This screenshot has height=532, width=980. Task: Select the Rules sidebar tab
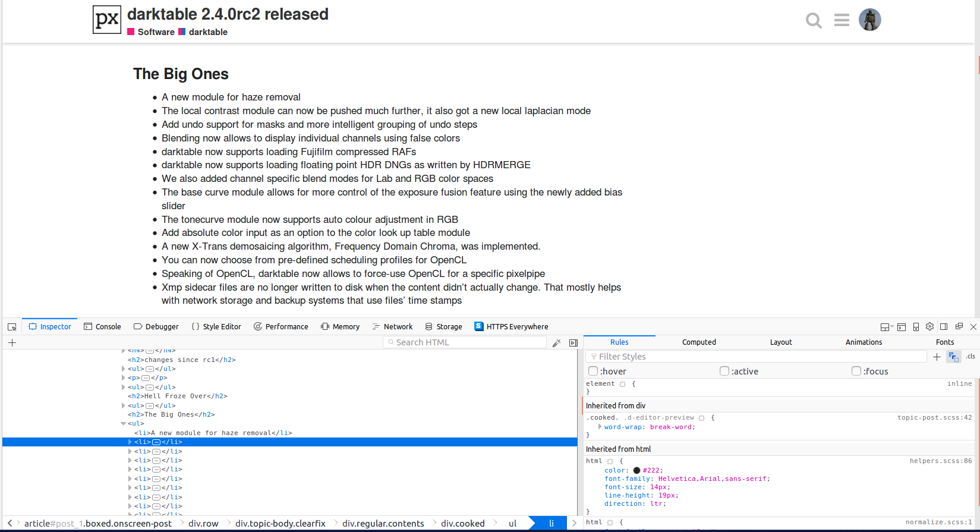point(619,342)
